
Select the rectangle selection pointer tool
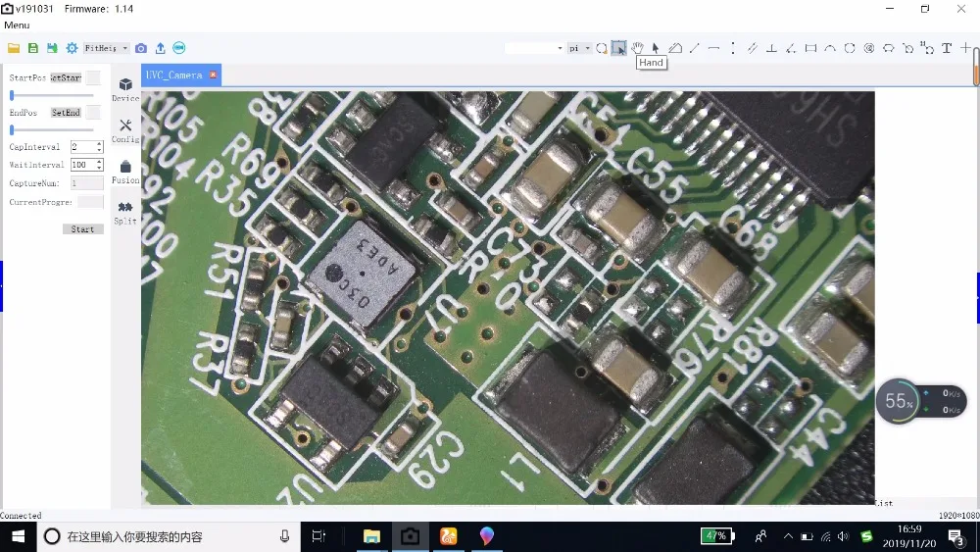click(618, 48)
